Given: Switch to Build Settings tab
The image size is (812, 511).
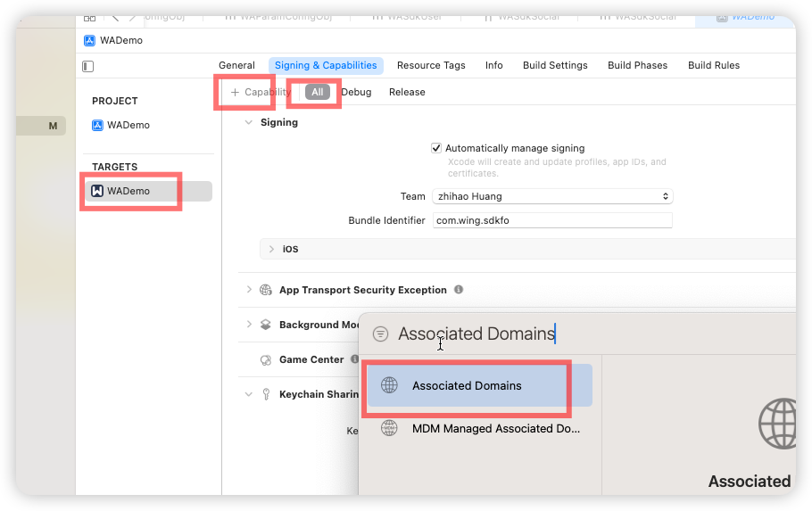Looking at the screenshot, I should pyautogui.click(x=555, y=65).
